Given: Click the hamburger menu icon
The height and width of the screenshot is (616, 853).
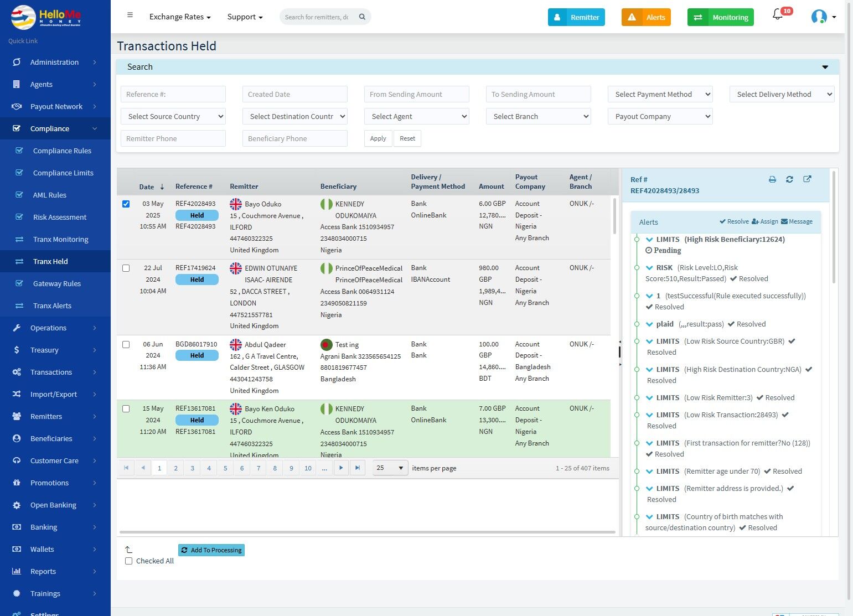Looking at the screenshot, I should pyautogui.click(x=130, y=15).
